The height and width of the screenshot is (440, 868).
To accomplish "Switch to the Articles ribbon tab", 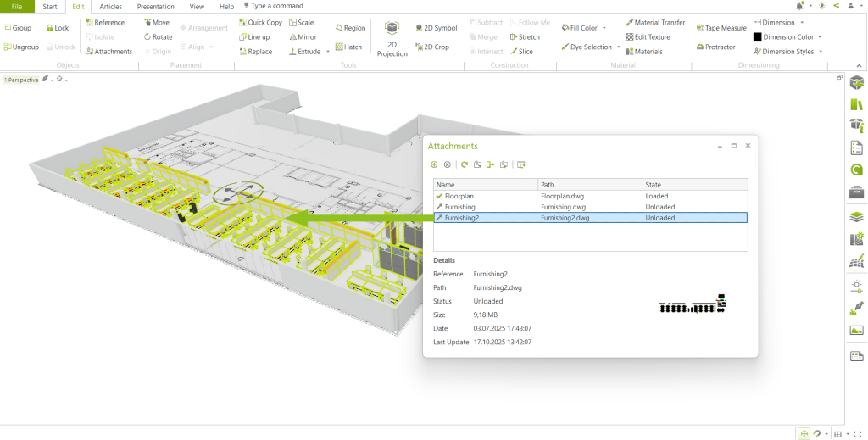I will coord(110,6).
